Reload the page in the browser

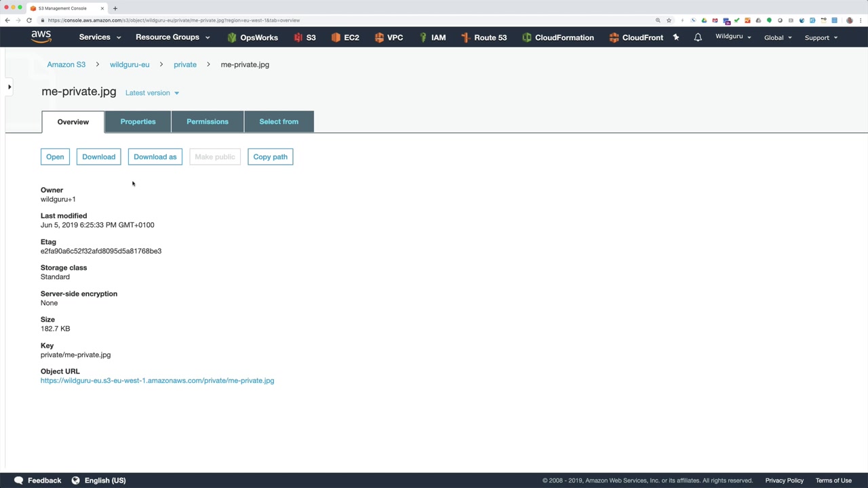[29, 20]
